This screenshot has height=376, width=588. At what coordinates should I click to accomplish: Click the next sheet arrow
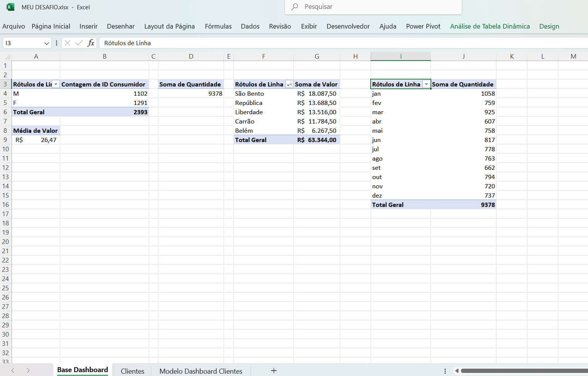tap(28, 371)
